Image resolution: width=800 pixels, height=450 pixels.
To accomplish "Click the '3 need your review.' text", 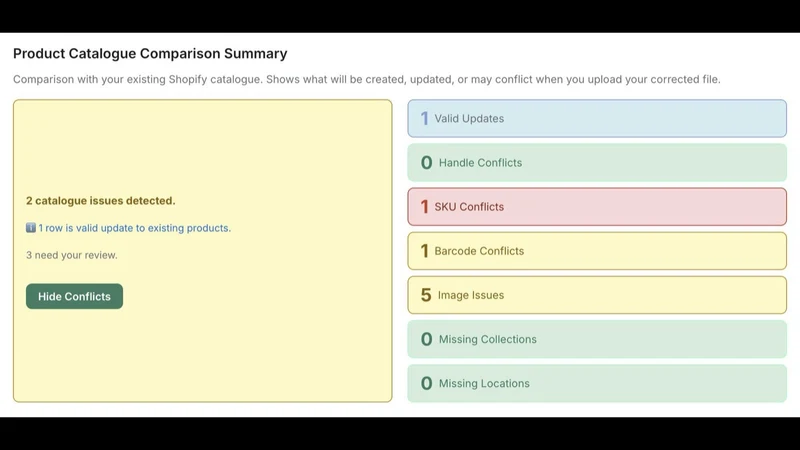I will click(71, 255).
